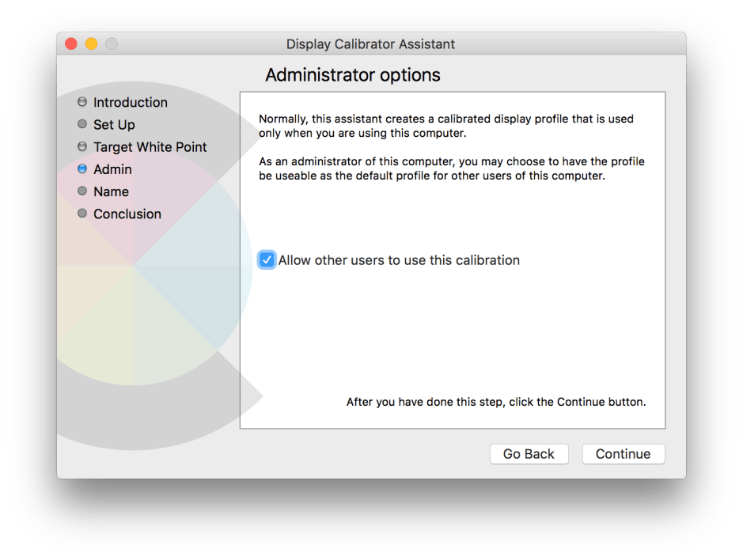Click the greyed-out zoom window button
Screen dimensions: 743x560
(x=112, y=44)
